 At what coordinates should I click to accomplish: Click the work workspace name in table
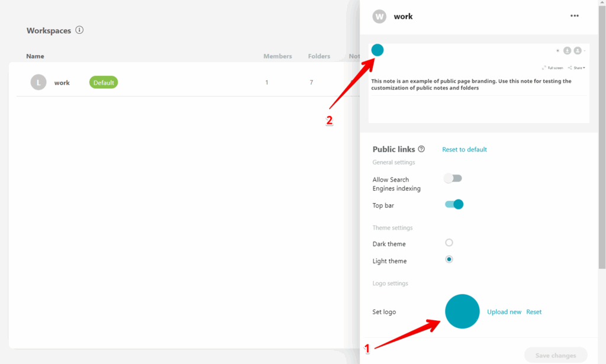[62, 83]
